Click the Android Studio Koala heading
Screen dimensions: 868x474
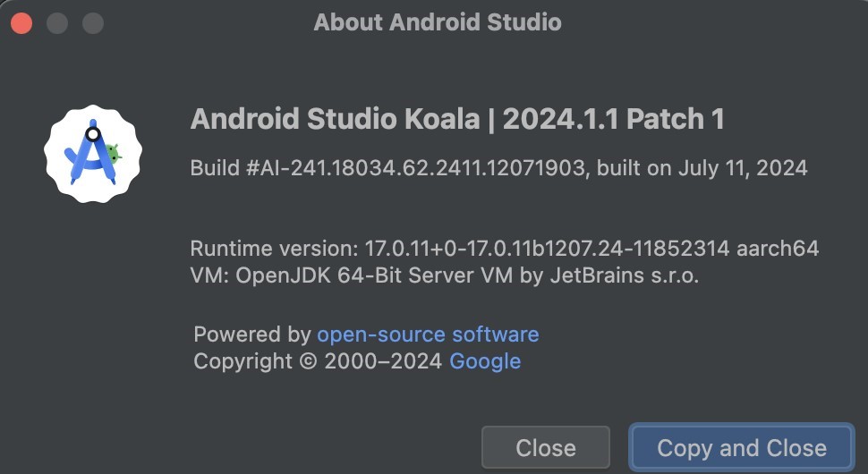click(335, 119)
